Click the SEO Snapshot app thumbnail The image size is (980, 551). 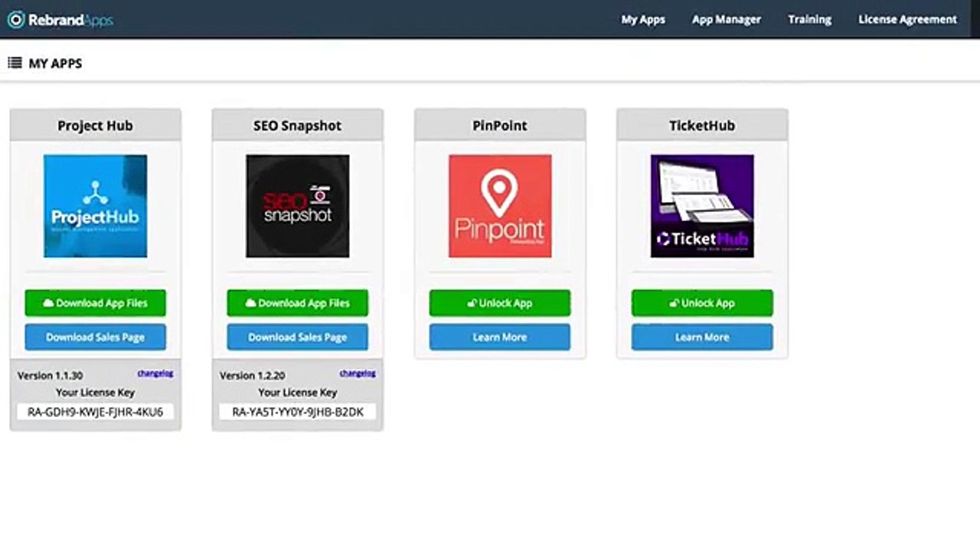pos(297,206)
